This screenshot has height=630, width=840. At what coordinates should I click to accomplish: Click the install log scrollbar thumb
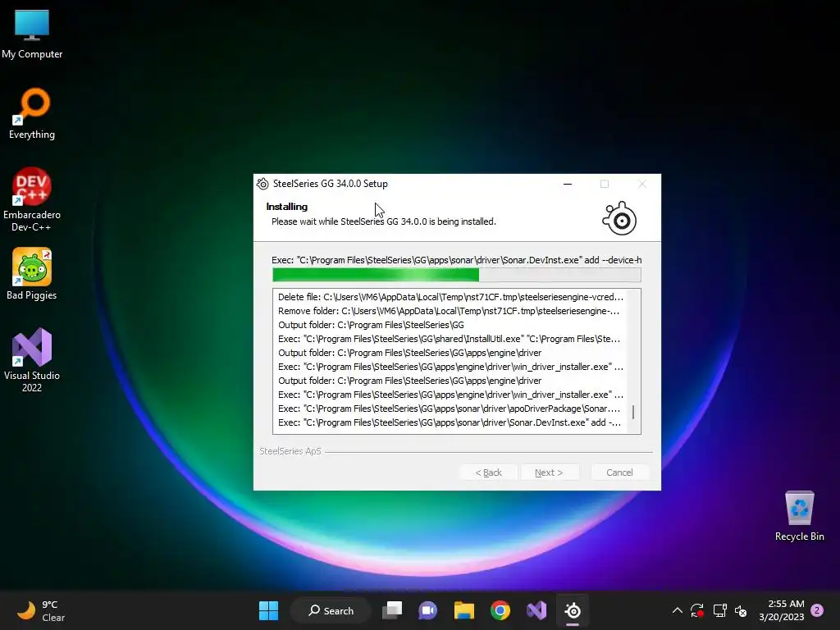(x=633, y=412)
